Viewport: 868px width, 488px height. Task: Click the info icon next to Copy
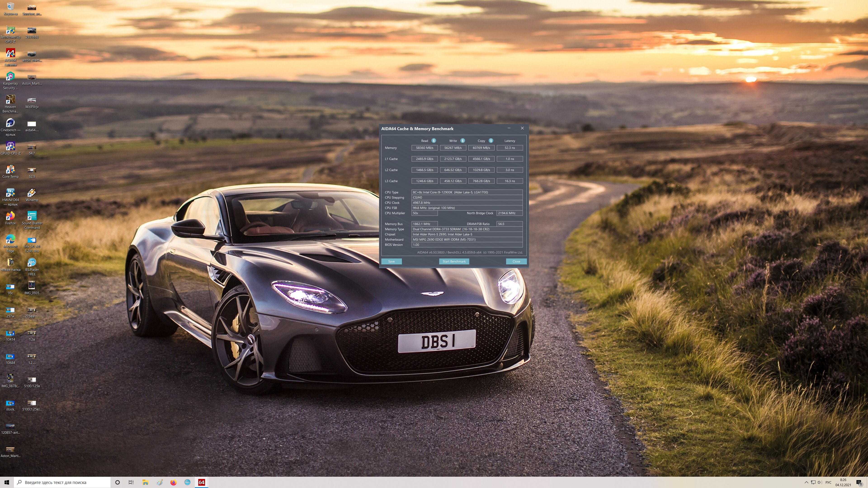point(491,141)
